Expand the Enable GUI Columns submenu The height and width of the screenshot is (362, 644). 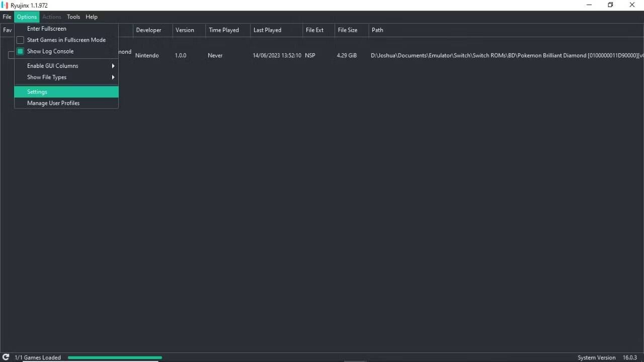point(66,66)
